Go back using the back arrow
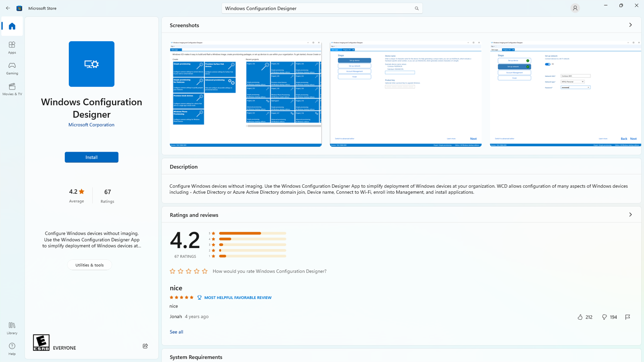This screenshot has width=644, height=362. (x=8, y=8)
